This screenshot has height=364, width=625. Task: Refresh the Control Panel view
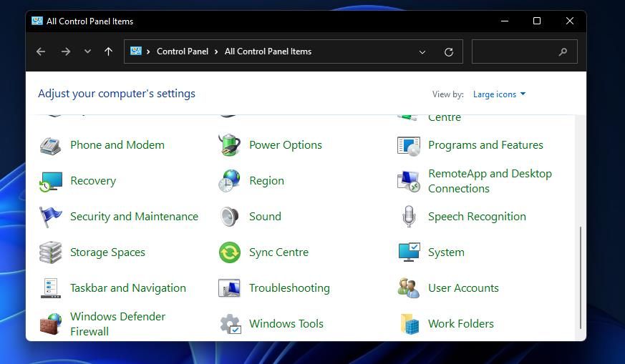(x=449, y=52)
